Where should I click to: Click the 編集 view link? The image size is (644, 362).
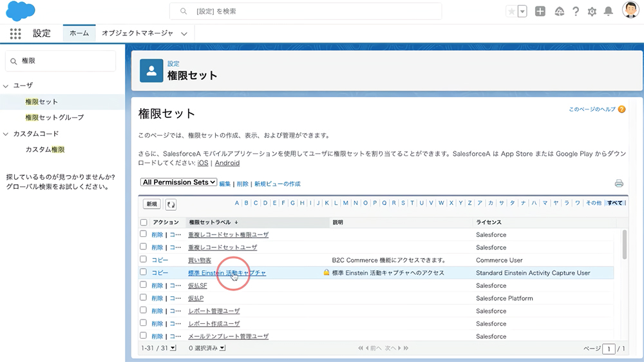[225, 184]
